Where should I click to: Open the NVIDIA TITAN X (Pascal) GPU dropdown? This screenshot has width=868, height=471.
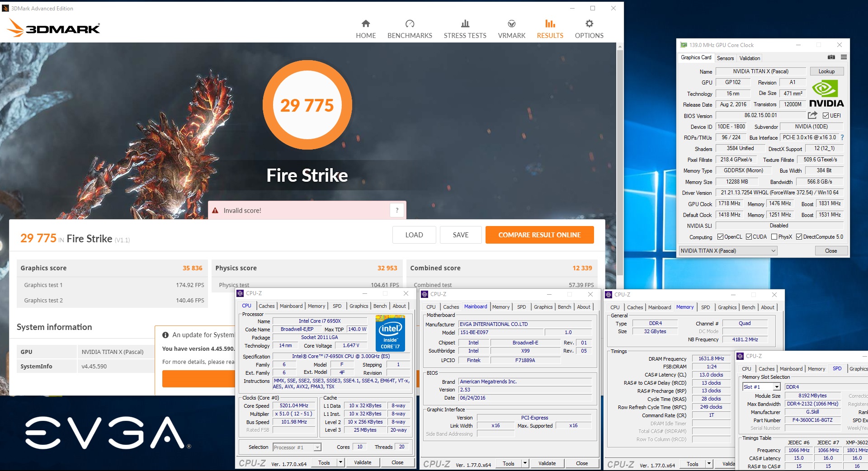728,251
